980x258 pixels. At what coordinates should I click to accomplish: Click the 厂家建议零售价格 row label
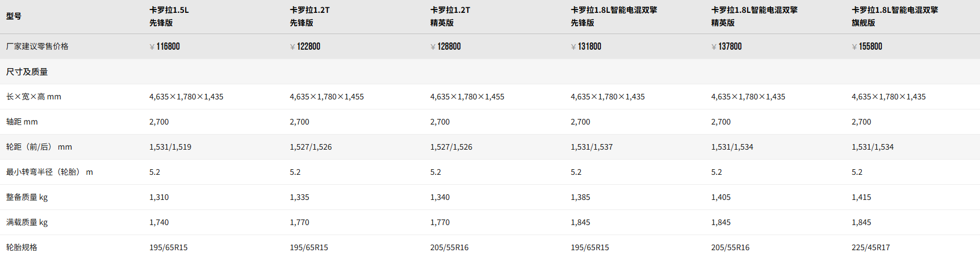point(37,46)
